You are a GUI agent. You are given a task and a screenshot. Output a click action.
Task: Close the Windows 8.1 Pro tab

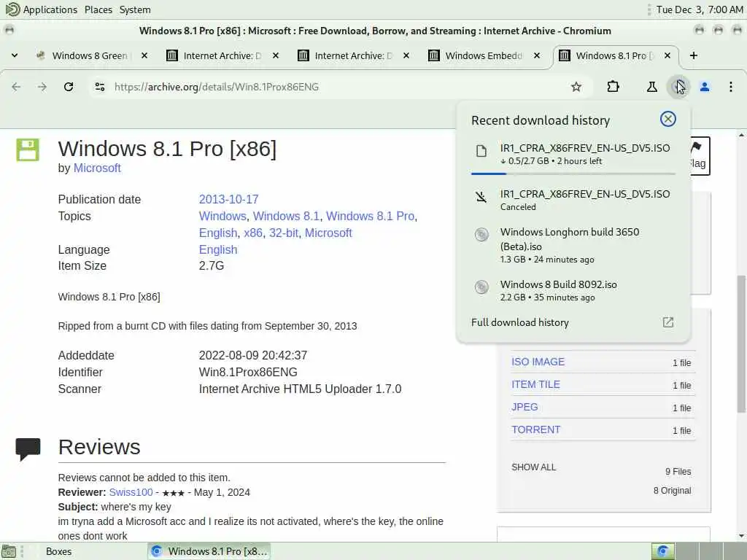point(667,55)
